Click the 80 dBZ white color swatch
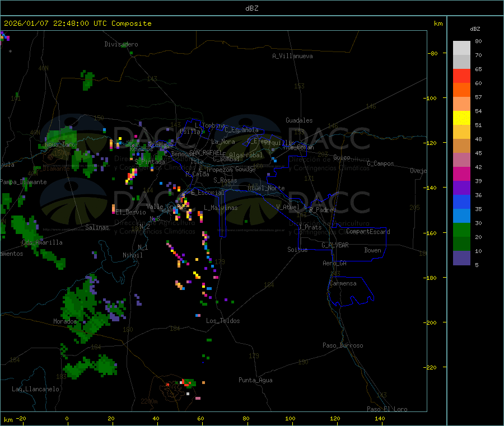The image size is (504, 426). 461,48
